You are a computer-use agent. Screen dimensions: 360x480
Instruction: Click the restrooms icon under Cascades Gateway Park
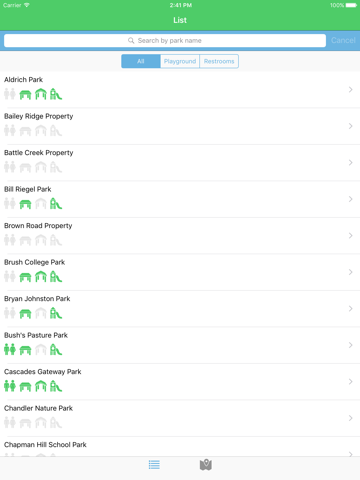click(x=10, y=386)
